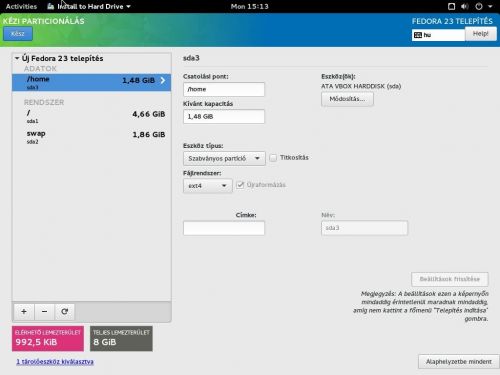Select the /home partition sda3 row
The width and height of the screenshot is (500, 375).
coord(91,82)
